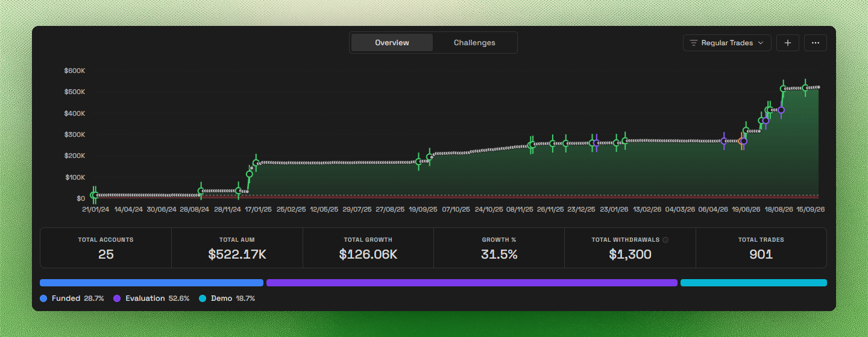
Task: Click the teal Demo allocation bar
Action: point(753,283)
